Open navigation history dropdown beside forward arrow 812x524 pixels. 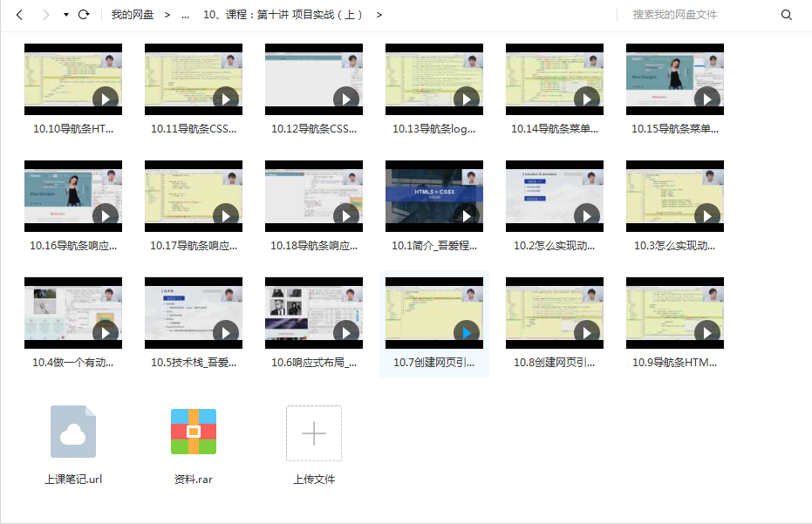pyautogui.click(x=65, y=15)
